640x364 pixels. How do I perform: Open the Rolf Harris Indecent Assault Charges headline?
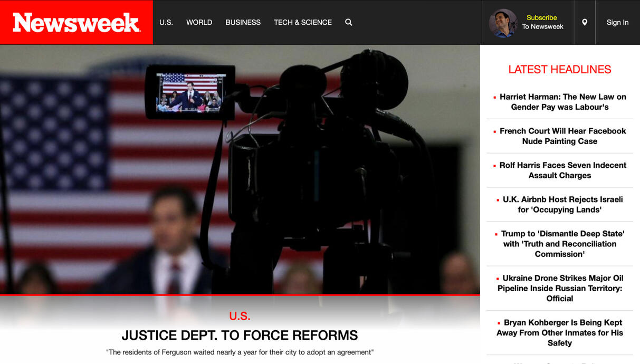562,170
